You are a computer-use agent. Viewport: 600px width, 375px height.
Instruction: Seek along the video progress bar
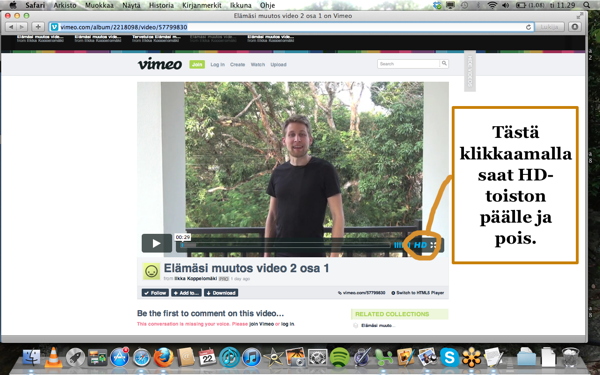285,245
